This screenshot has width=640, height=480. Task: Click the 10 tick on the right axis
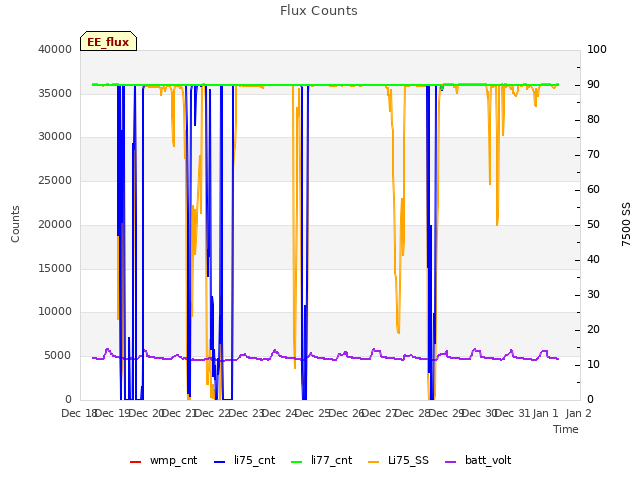593,364
